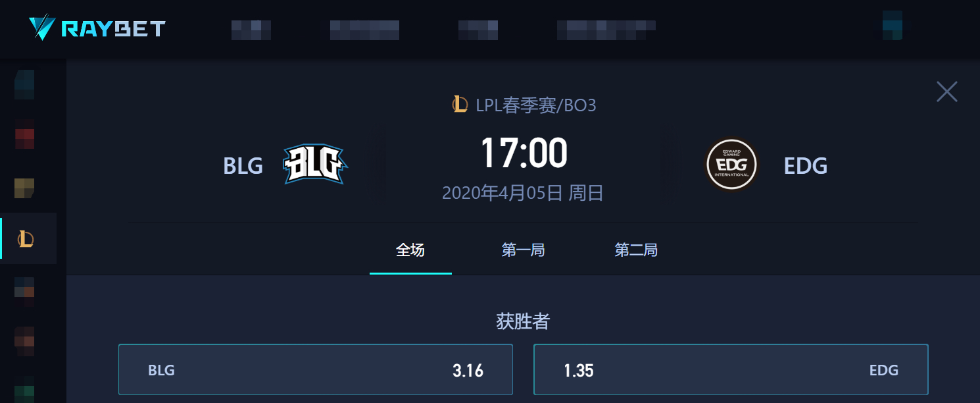
Task: Bet on BLG at odds 3.16
Action: click(x=316, y=369)
